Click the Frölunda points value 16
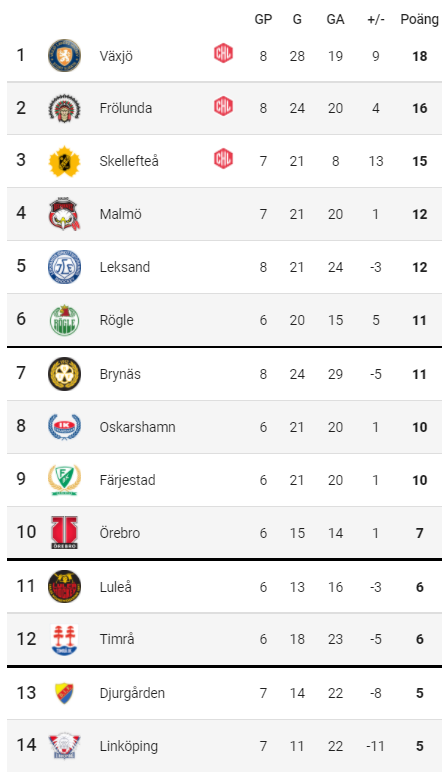Image resolution: width=446 pixels, height=772 pixels. [x=419, y=108]
